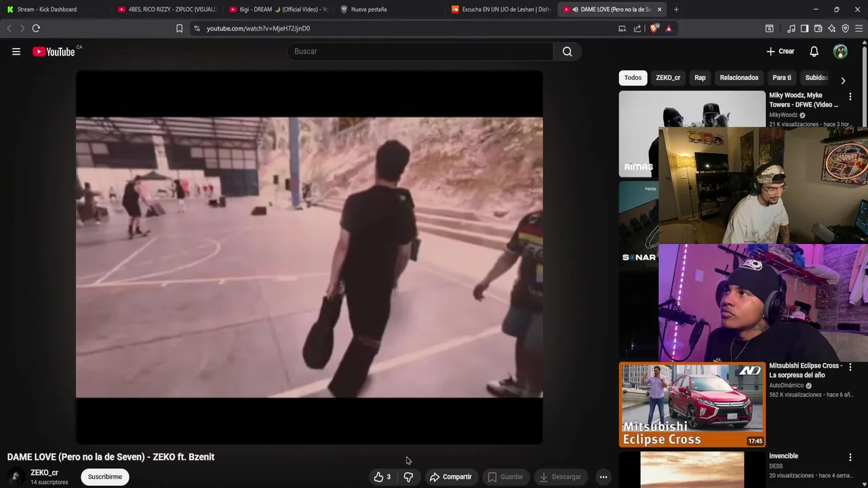Screen dimensions: 868x488
Task: Switch to Escucha EN UN LIO tab
Action: tap(500, 9)
